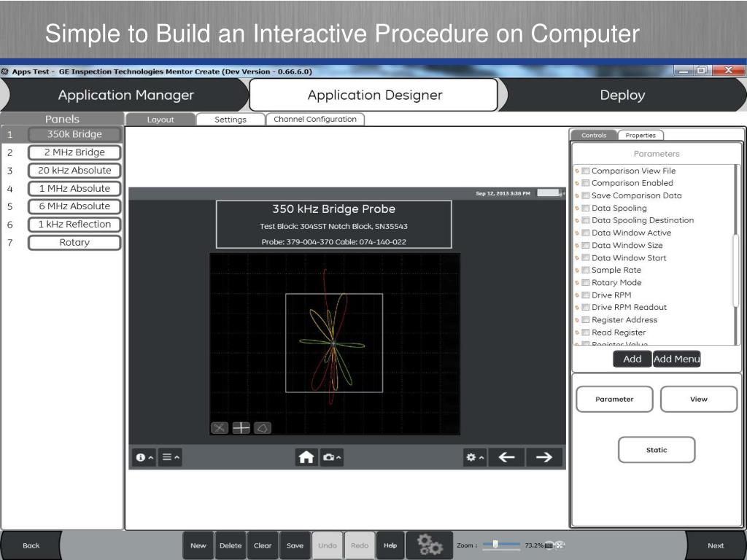Click the battery indicator in preview header
Image resolution: width=747 pixels, height=560 pixels.
tap(550, 192)
